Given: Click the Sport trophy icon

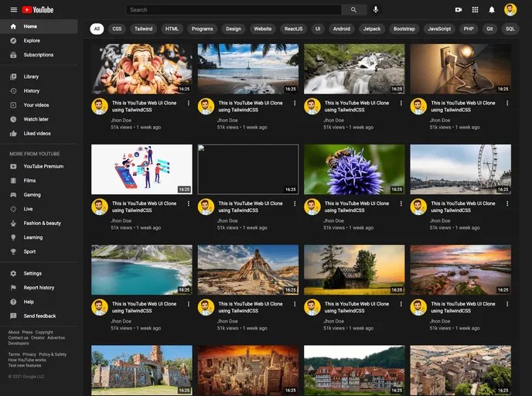Looking at the screenshot, I should click(x=13, y=252).
